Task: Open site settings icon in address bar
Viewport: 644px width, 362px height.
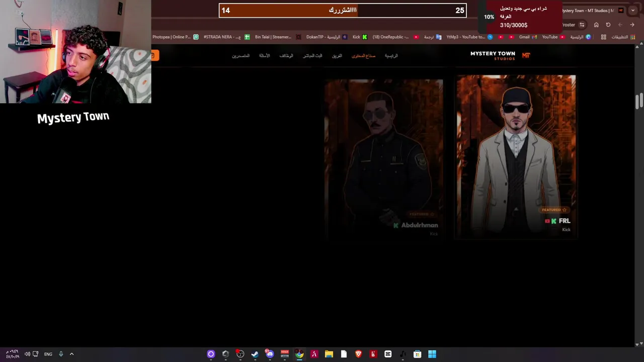Action: point(582,25)
